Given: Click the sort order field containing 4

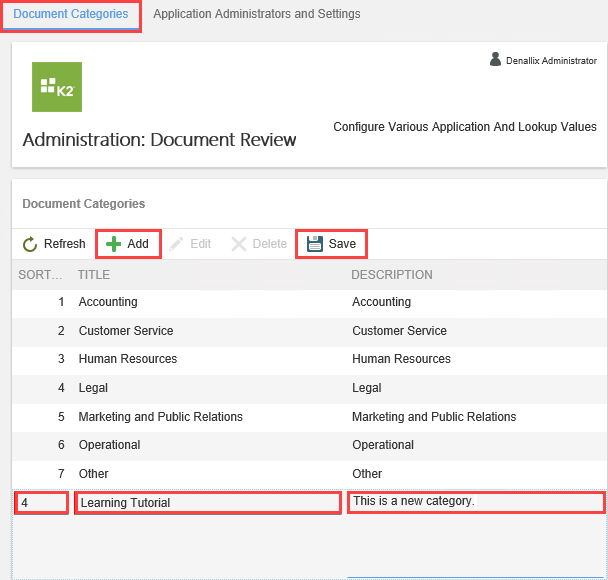Looking at the screenshot, I should click(42, 503).
